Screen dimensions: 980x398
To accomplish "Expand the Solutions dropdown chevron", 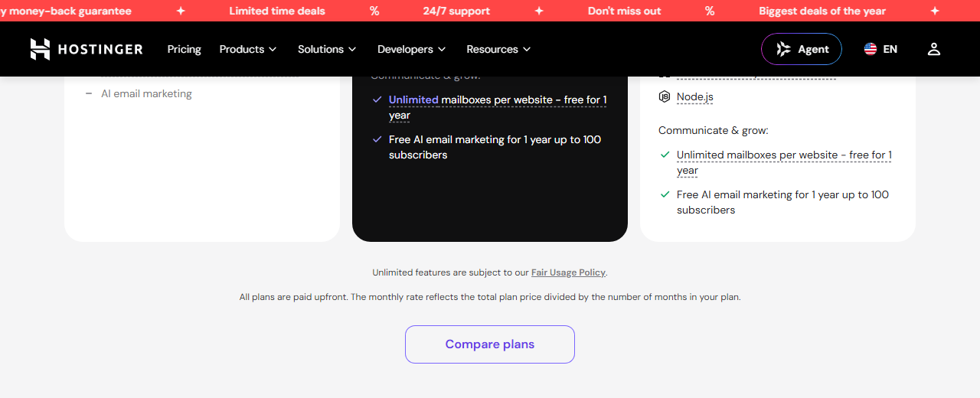I will (352, 49).
